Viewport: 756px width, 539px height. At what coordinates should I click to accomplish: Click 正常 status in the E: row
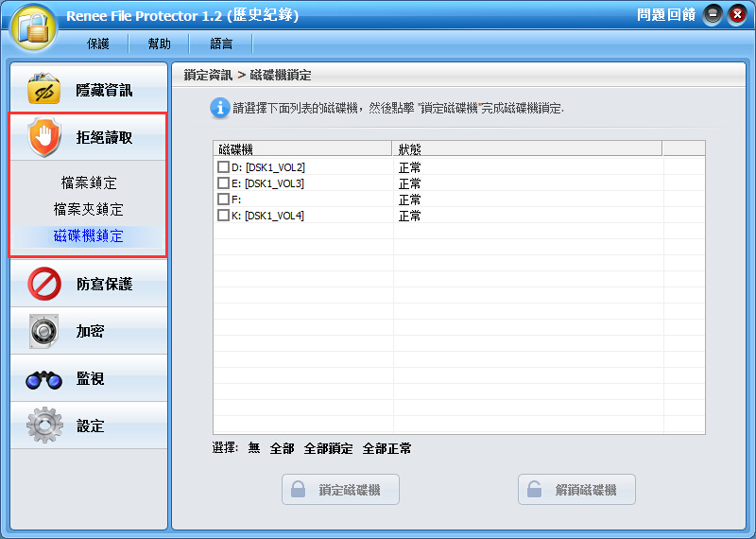(410, 183)
